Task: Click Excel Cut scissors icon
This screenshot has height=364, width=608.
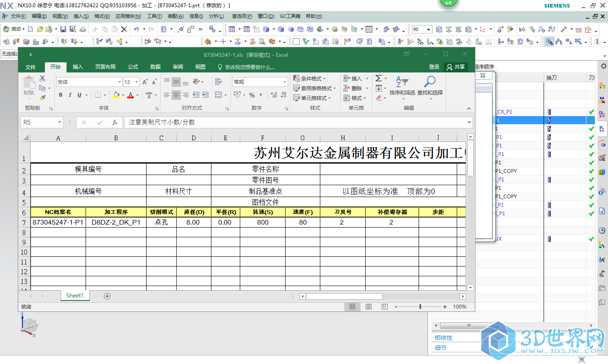Action: click(42, 79)
